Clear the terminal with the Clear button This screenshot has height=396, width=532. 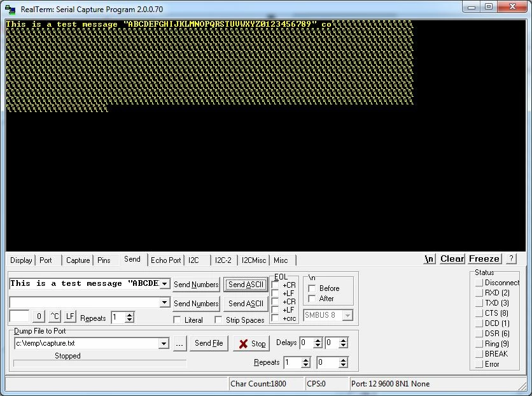point(452,259)
